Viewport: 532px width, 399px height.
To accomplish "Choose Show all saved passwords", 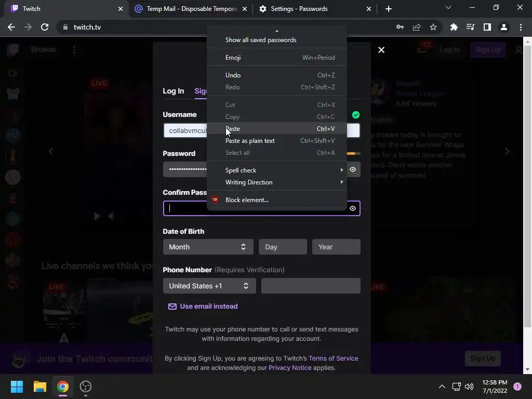I will [x=277, y=39].
